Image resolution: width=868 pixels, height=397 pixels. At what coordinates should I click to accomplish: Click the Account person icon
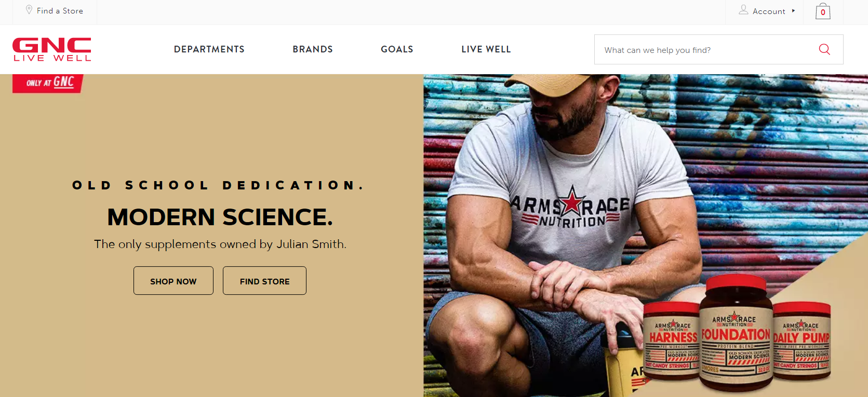tap(743, 10)
